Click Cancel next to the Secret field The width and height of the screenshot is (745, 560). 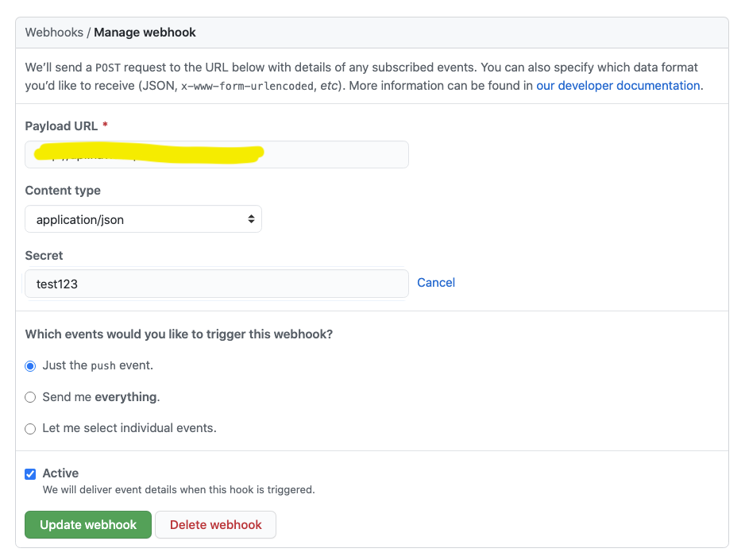436,283
